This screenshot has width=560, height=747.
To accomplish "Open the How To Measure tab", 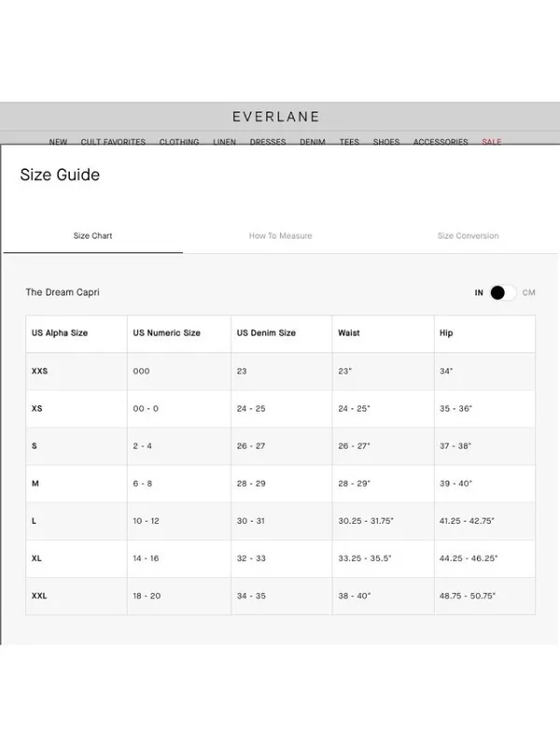I will click(x=281, y=236).
